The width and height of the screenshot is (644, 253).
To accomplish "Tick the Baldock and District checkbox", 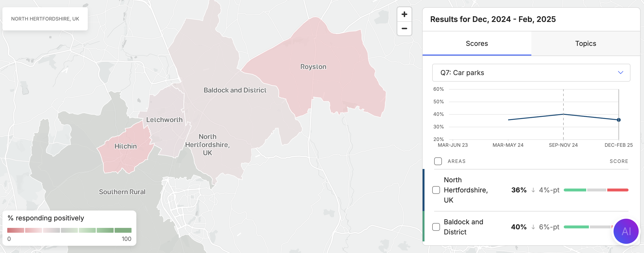I will [436, 227].
